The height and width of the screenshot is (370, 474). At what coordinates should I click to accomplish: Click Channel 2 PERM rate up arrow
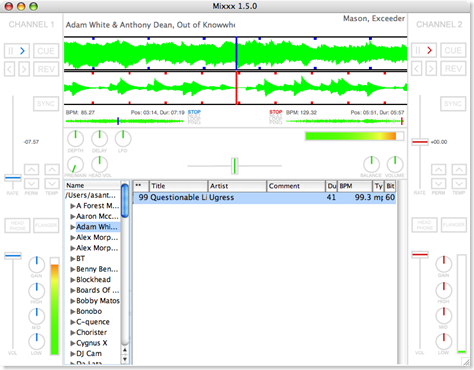coord(438,169)
